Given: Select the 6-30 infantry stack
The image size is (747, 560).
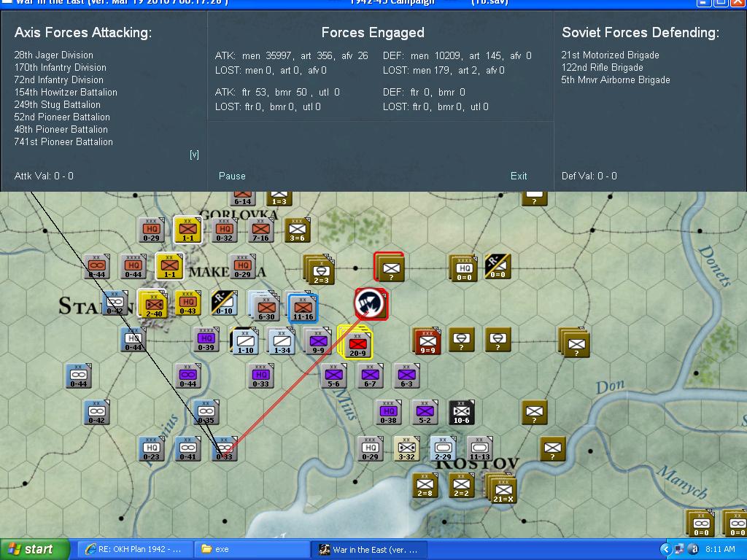Looking at the screenshot, I should pyautogui.click(x=266, y=307).
